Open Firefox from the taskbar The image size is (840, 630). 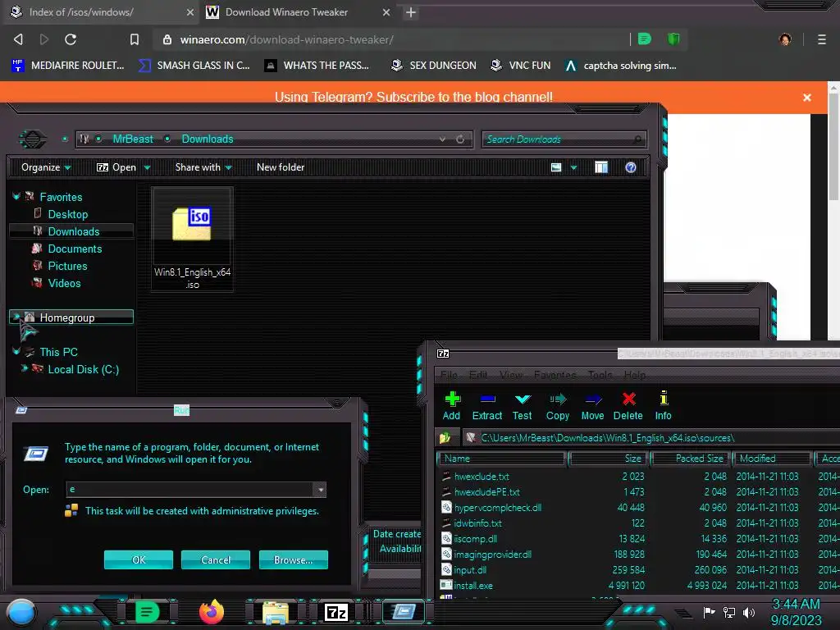(x=211, y=612)
